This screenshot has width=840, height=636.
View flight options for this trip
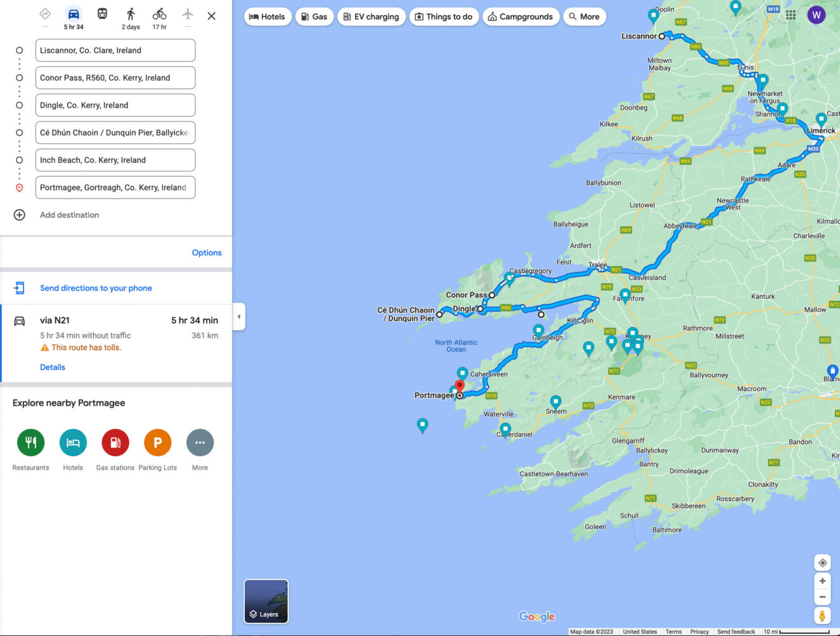(x=187, y=16)
